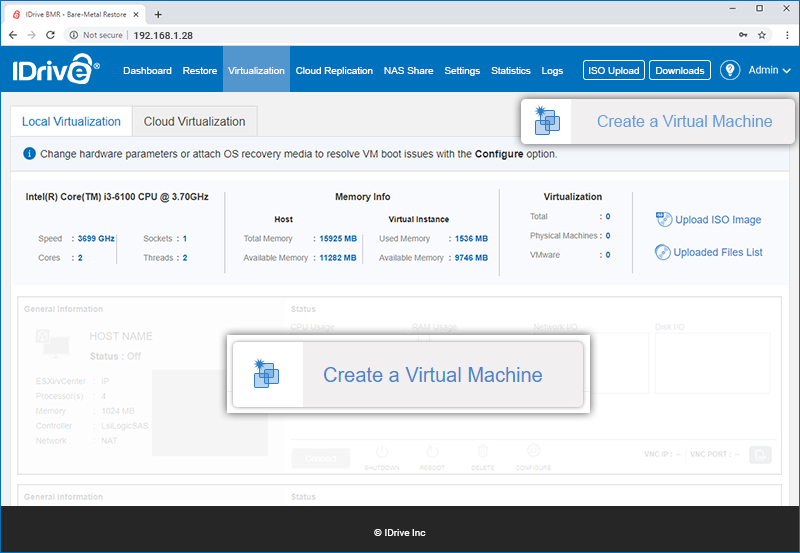
Task: Click Used Memory value 1536 MB
Action: pos(471,238)
